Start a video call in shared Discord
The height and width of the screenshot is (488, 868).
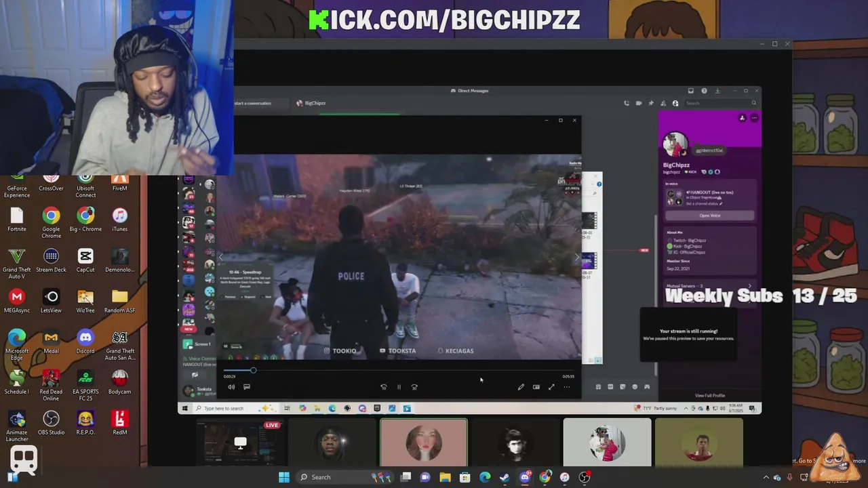639,103
